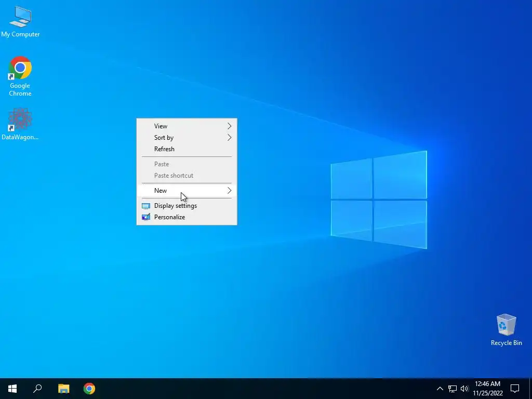The image size is (532, 399).
Task: Select the My Computer desktop icon
Action: [20, 22]
